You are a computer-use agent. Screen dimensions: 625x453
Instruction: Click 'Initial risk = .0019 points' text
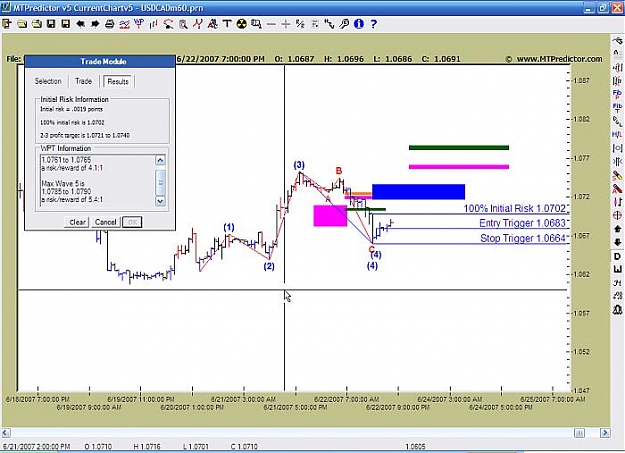[71, 109]
